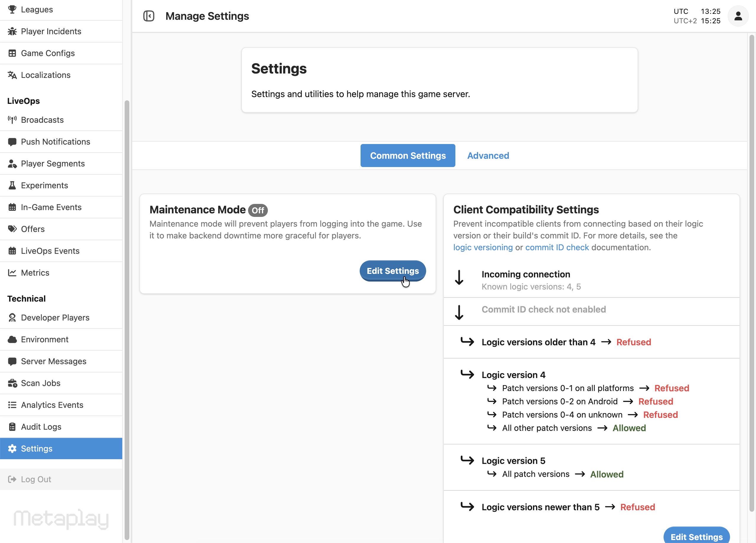756x543 pixels.
Task: Open the Scan Jobs section
Action: pos(40,383)
